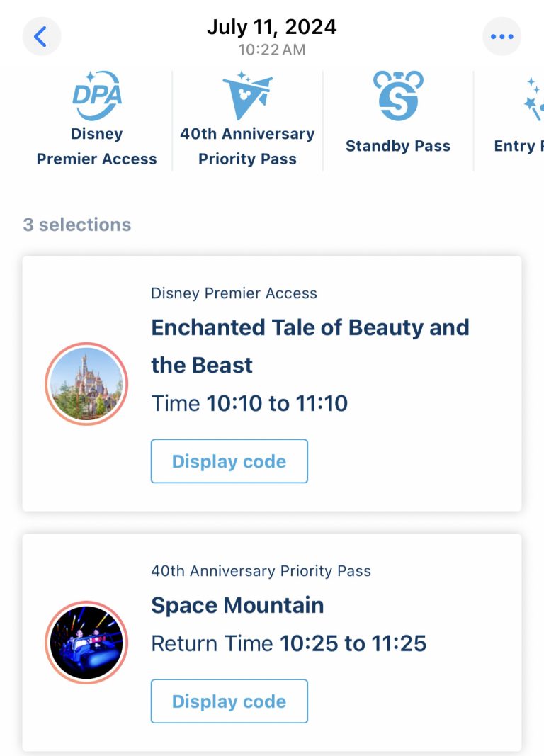Tap the 3 selections label
The width and height of the screenshot is (544, 756).
pyautogui.click(x=79, y=225)
